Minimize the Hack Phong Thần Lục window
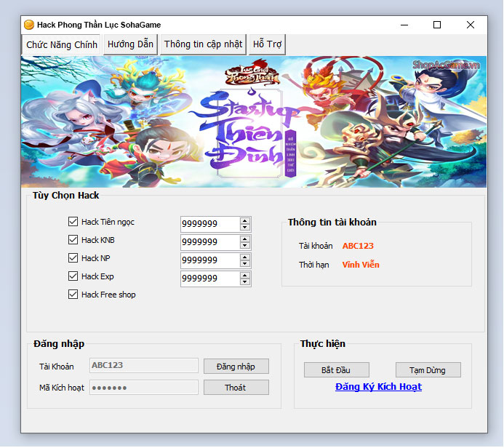Image resolution: width=504 pixels, height=448 pixels. click(404, 25)
